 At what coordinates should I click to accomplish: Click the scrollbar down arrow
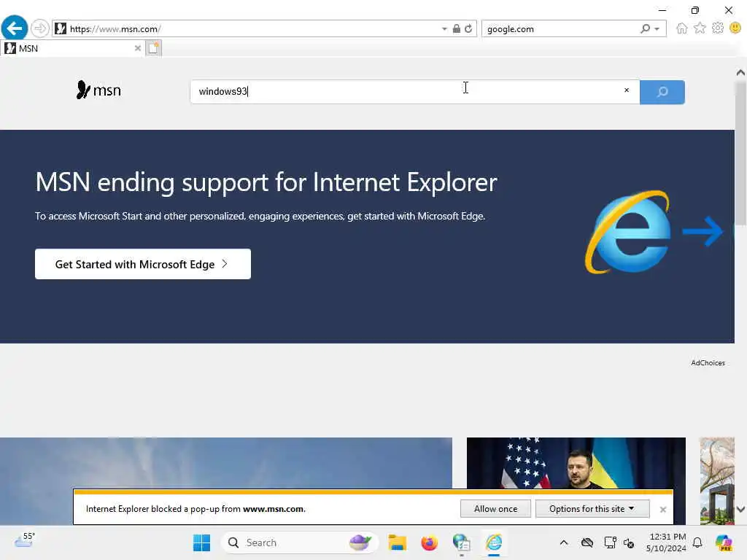(740, 509)
